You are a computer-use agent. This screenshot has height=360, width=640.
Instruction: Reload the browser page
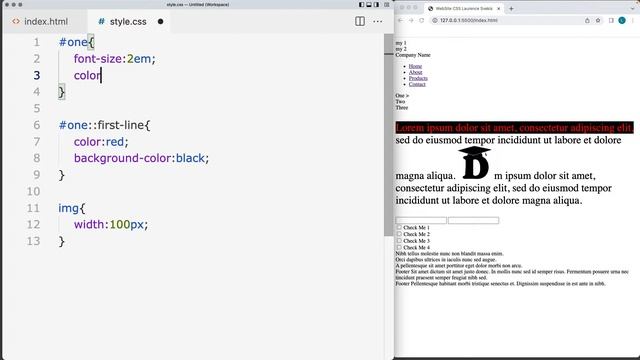(x=422, y=20)
